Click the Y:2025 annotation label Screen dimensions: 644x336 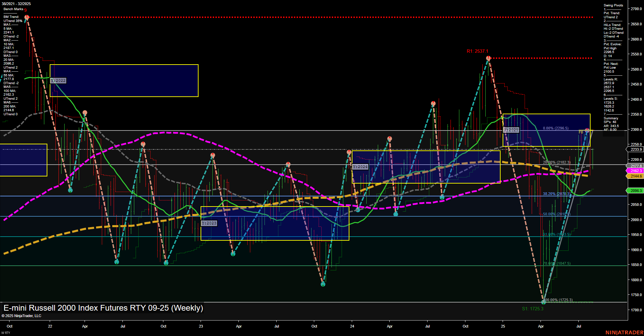click(512, 129)
